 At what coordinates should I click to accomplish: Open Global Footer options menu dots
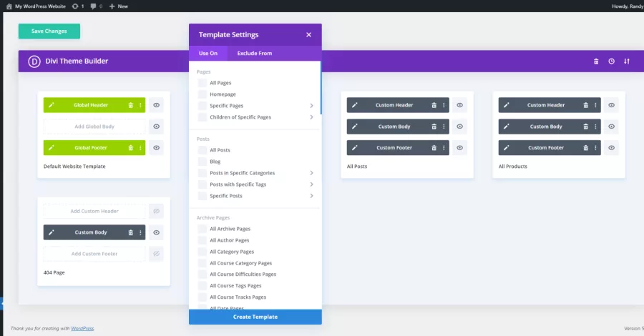pyautogui.click(x=140, y=148)
